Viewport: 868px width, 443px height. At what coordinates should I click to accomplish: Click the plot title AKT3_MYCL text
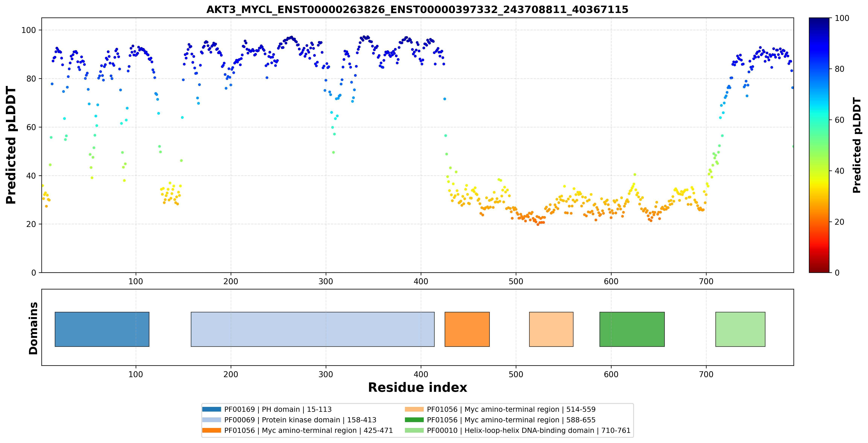[x=417, y=9]
